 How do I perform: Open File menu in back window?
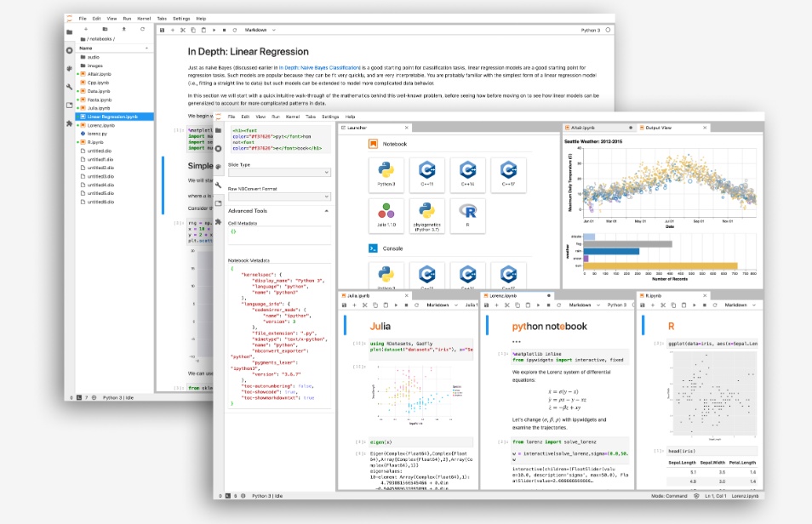click(x=83, y=19)
